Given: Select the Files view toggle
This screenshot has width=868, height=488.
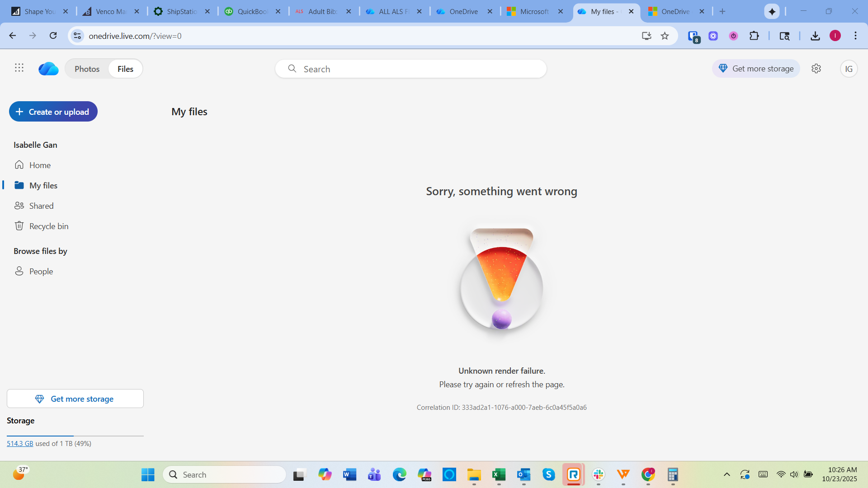Looking at the screenshot, I should click(x=125, y=69).
